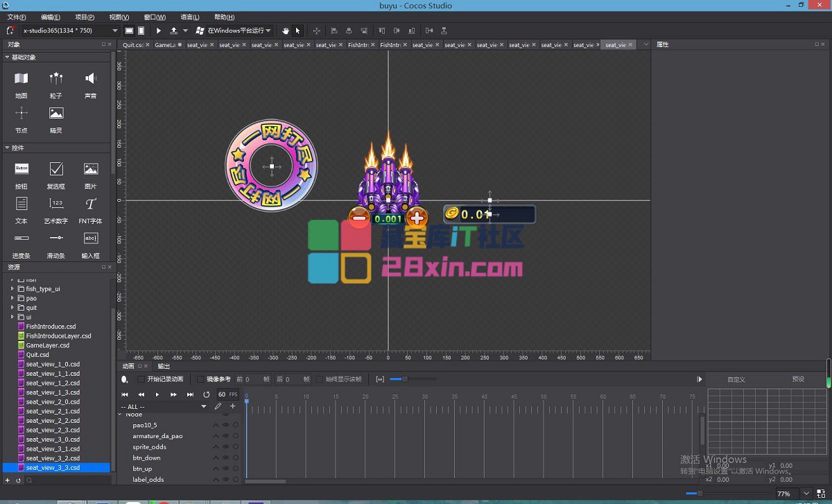Screen dimensions: 832x504
Task: Click the play preview toolbar button
Action: click(159, 31)
